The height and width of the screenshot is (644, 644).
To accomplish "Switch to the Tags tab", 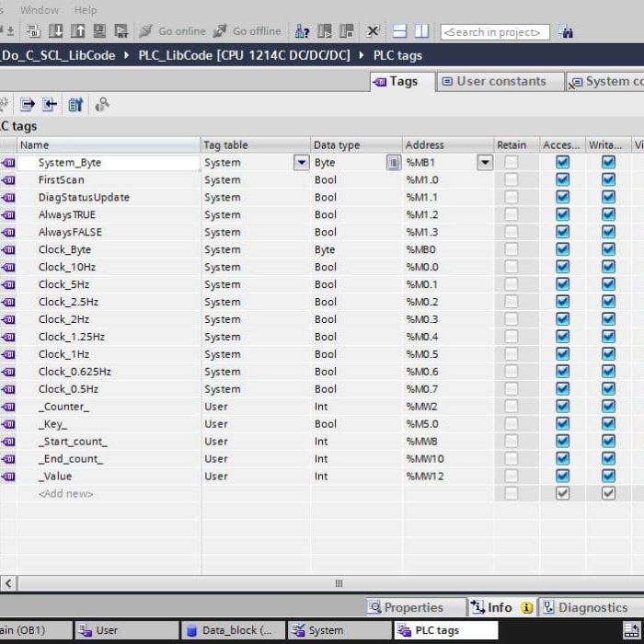I will coord(403,82).
